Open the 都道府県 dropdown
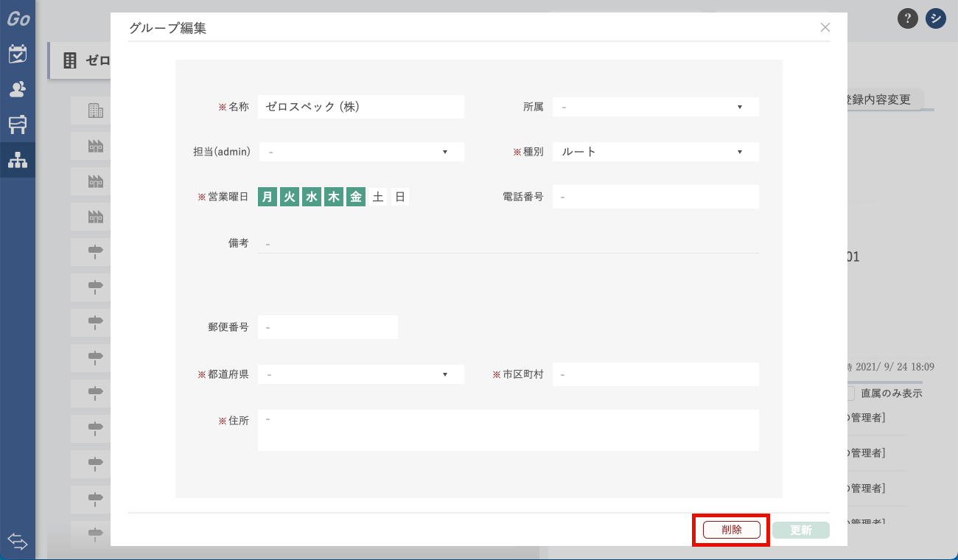The width and height of the screenshot is (958, 560). click(x=361, y=374)
